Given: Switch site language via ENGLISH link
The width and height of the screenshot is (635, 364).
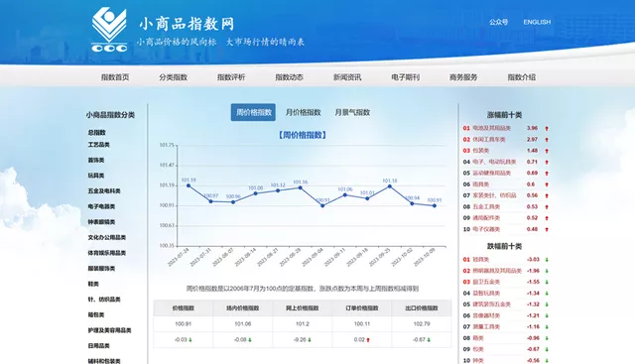Looking at the screenshot, I should pos(537,22).
